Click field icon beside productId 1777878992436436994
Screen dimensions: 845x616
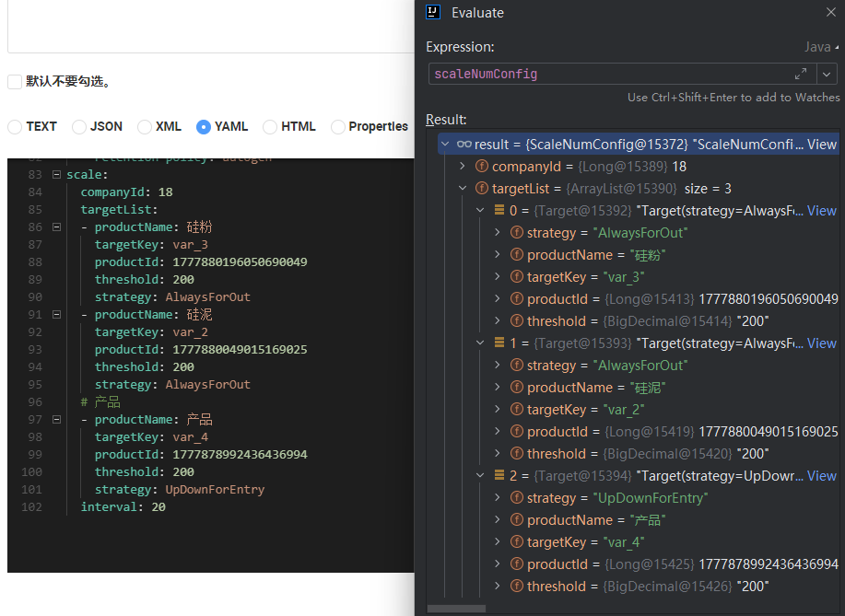coord(517,564)
